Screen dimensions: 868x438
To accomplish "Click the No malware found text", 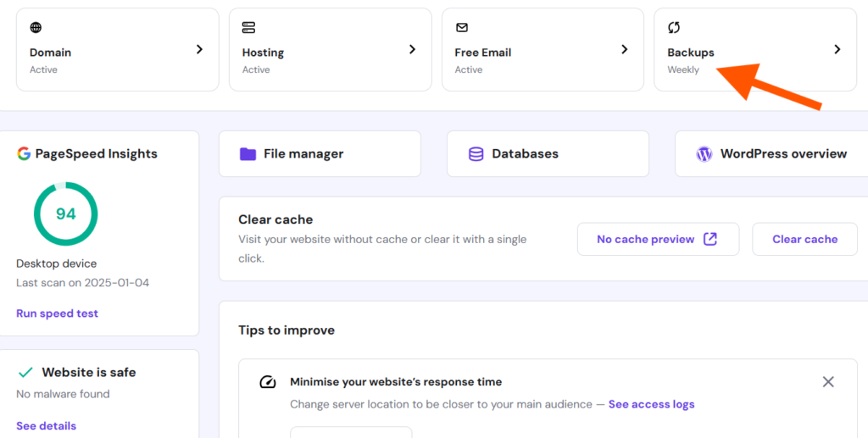I will tap(63, 394).
